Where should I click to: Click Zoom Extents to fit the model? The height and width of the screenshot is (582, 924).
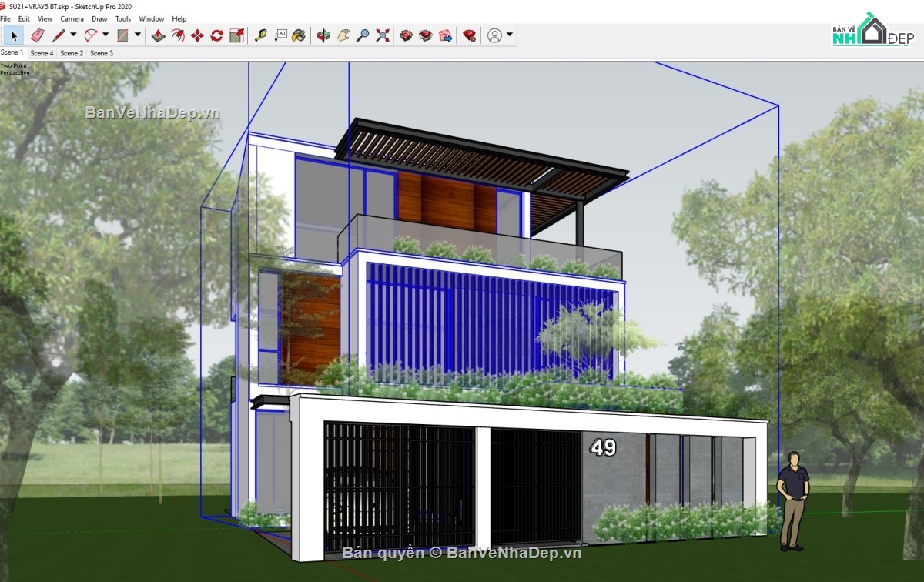click(381, 35)
